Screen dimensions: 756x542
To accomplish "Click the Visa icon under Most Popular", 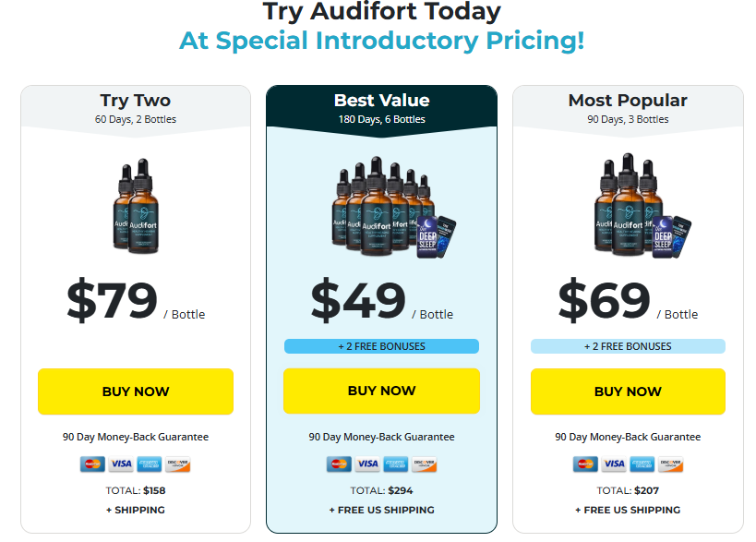I will click(614, 464).
